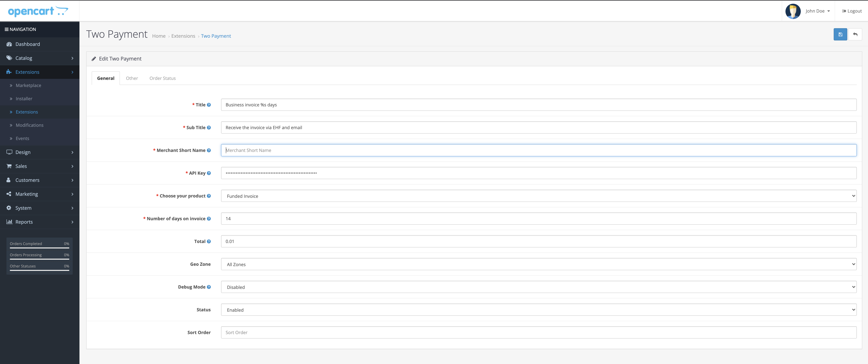
Task: Click the Dashboard gauge icon in the sidebar
Action: 9,44
